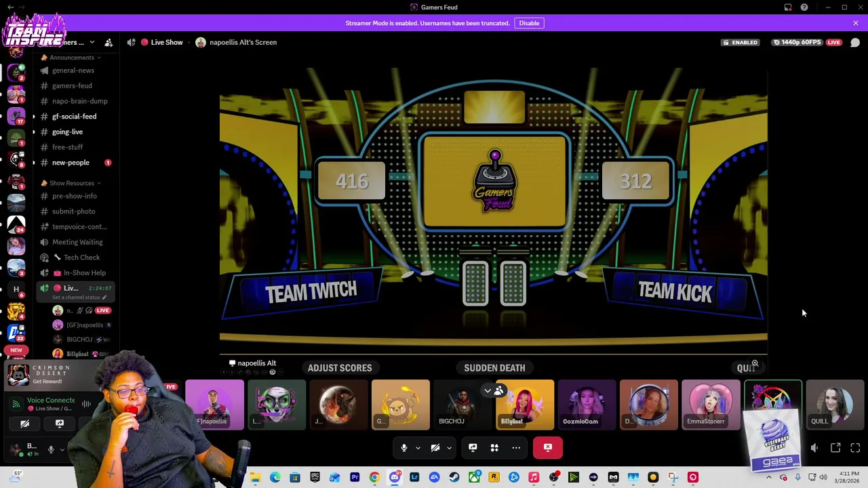Click the ENABLED status badge
The height and width of the screenshot is (488, 868).
click(x=740, y=42)
